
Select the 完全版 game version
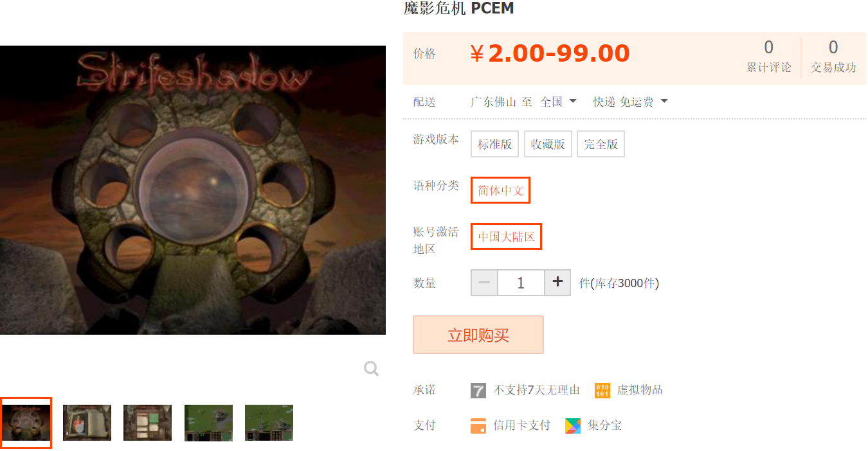(601, 144)
